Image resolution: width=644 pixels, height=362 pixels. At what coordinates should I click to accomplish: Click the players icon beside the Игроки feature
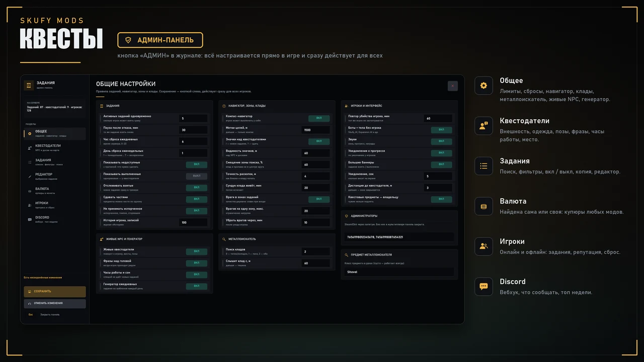point(484,246)
